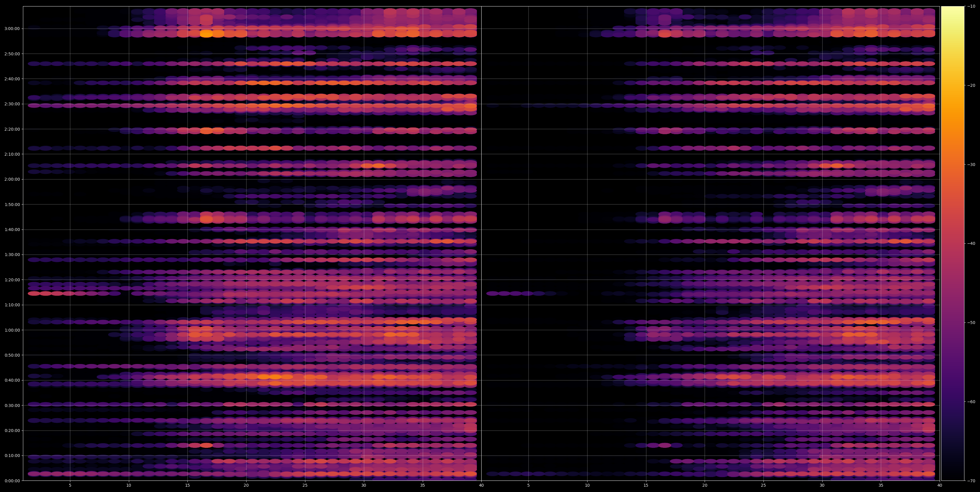Image resolution: width=980 pixels, height=492 pixels.
Task: Click x-axis label 25 of right plot
Action: pos(763,486)
